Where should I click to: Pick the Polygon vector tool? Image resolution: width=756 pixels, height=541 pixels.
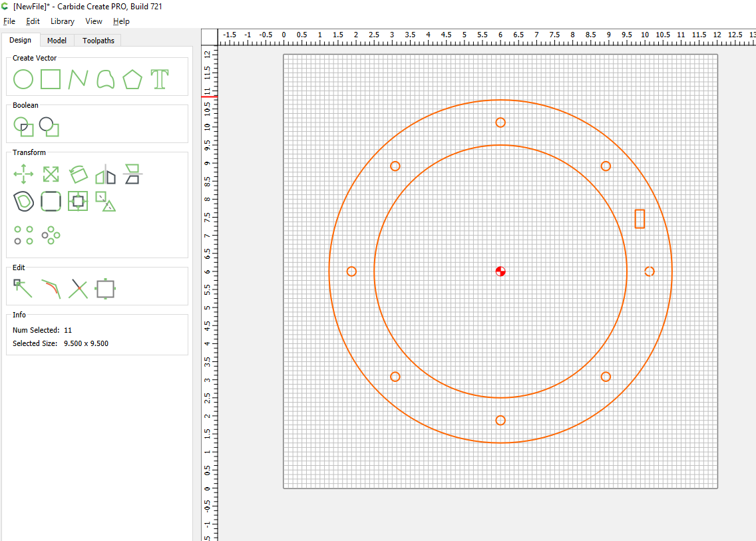[132, 79]
